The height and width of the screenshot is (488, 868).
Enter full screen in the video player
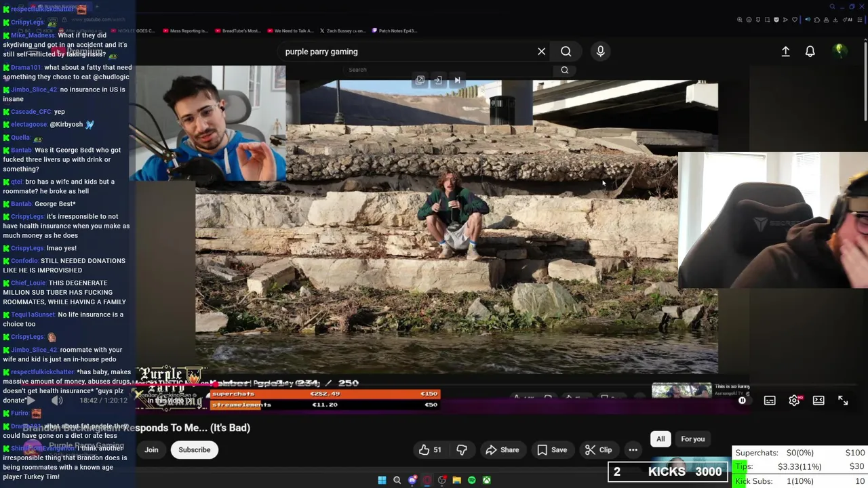[x=843, y=401]
